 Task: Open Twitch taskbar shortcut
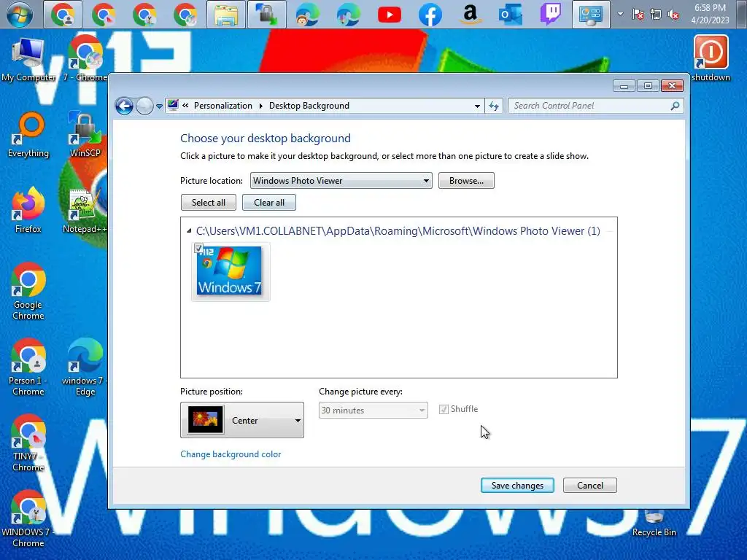550,15
